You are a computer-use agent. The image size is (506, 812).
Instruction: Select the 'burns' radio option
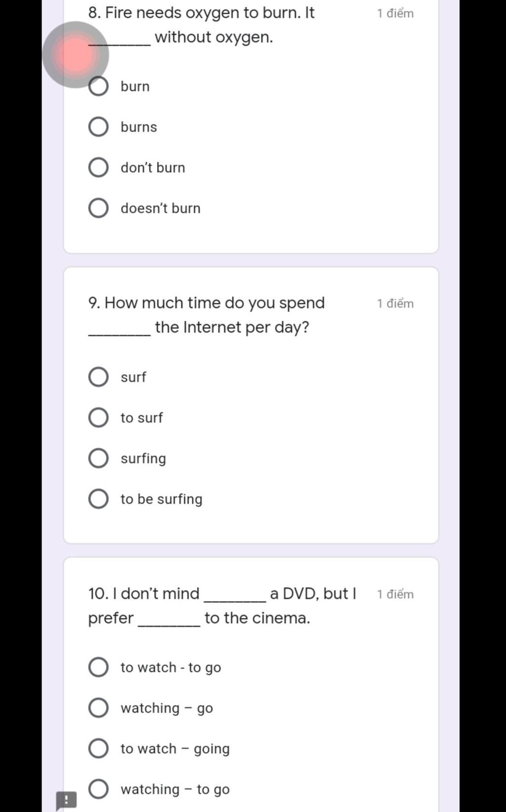98,127
